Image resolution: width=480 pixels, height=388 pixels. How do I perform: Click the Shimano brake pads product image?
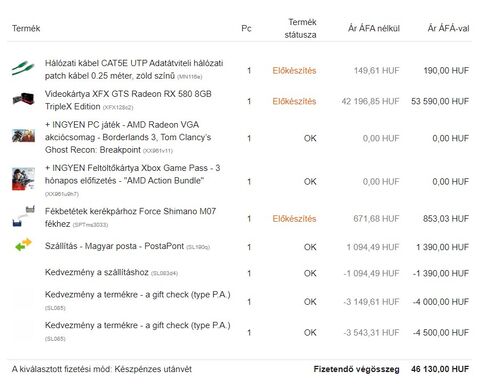point(23,217)
